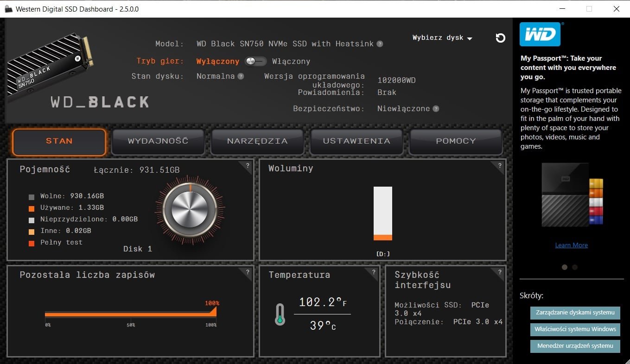Open Szybkość interfejsu panel help question mark

click(500, 272)
